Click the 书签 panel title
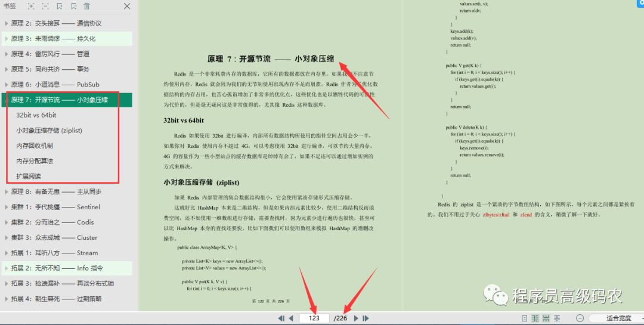 [x=10, y=6]
